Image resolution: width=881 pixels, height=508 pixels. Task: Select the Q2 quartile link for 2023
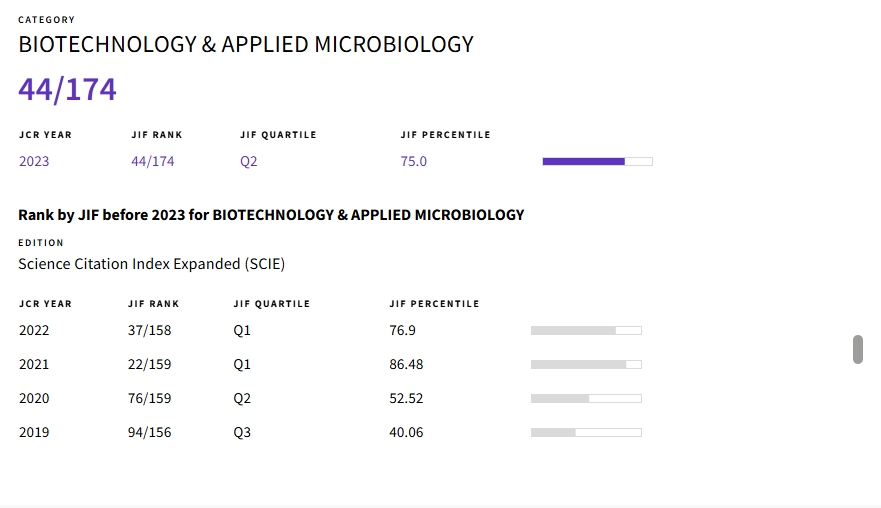pos(248,161)
